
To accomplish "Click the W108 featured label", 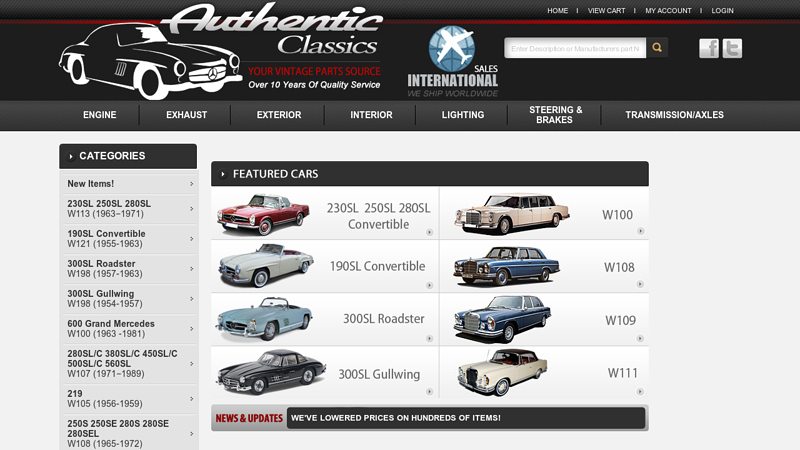I will click(x=619, y=267).
